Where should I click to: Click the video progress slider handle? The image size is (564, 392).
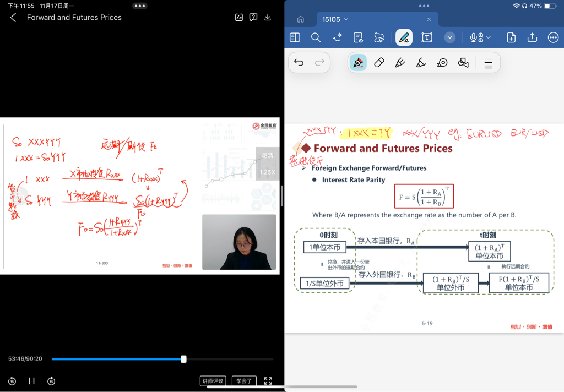coord(183,359)
